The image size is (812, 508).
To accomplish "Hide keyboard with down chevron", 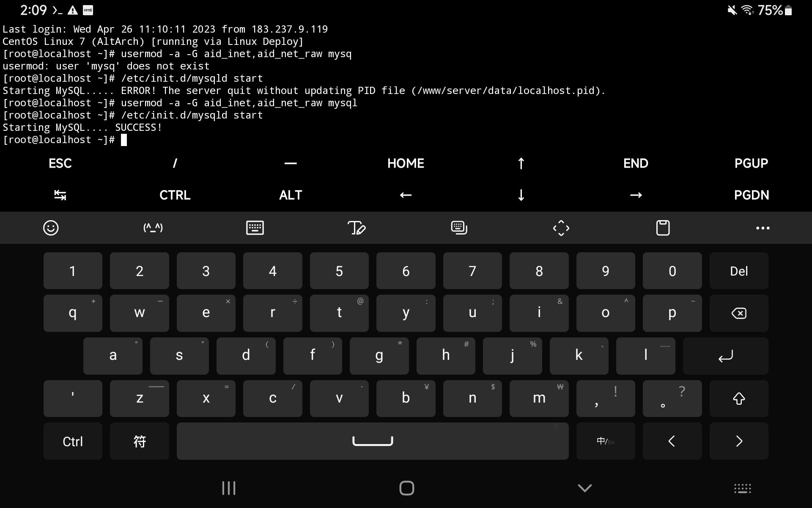I will point(585,489).
